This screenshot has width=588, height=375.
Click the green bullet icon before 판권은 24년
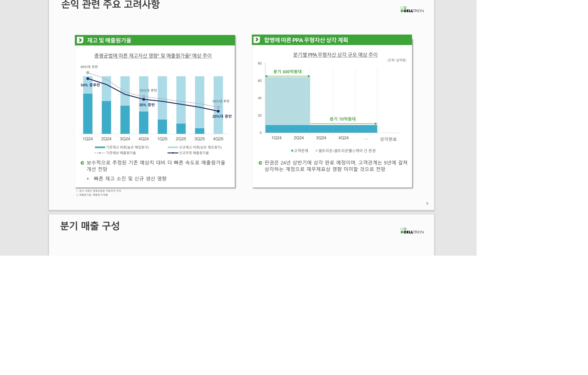click(x=260, y=163)
